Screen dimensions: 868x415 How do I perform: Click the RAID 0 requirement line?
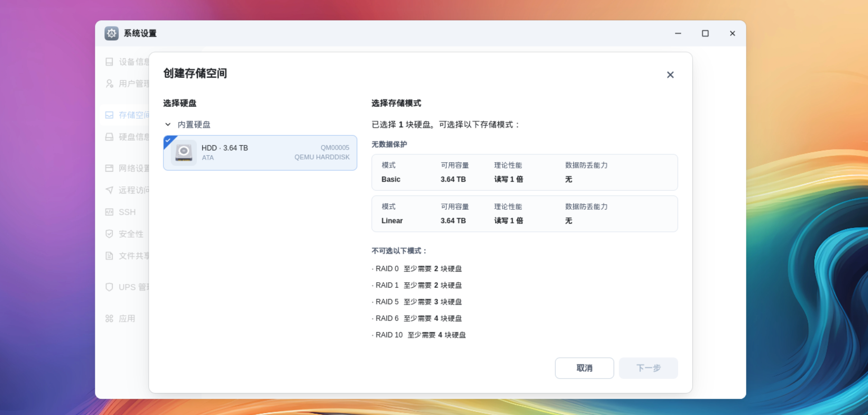[x=417, y=269]
